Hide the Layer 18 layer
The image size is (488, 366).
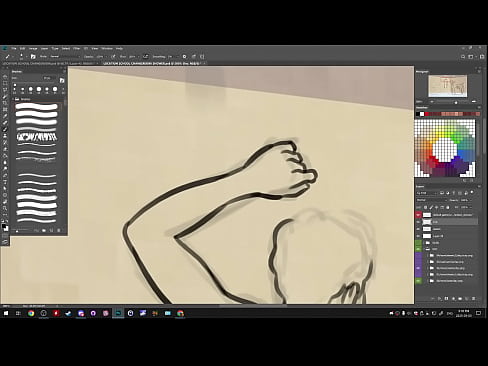418,236
